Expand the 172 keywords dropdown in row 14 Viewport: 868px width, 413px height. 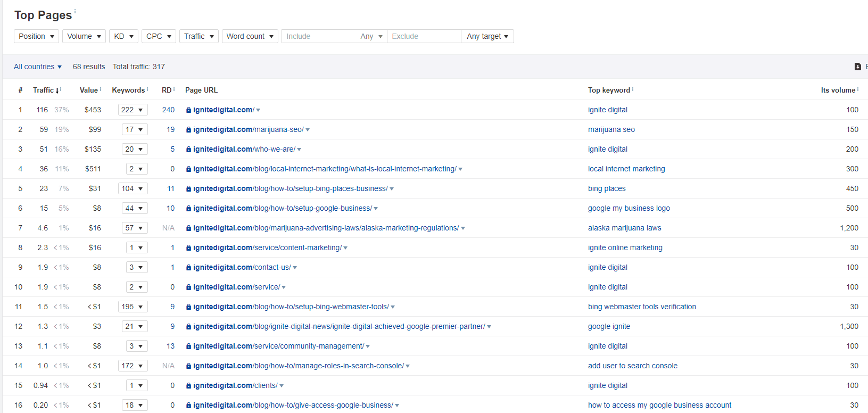(x=133, y=366)
